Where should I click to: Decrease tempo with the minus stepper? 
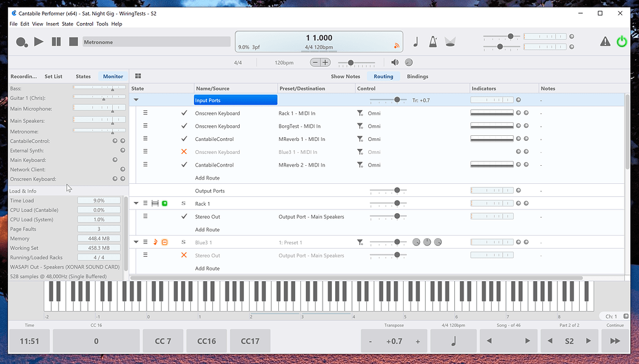pos(315,62)
